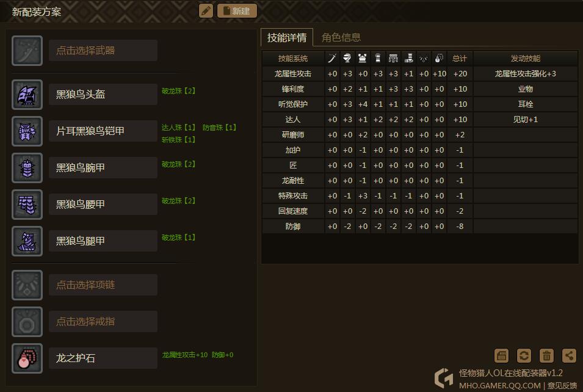
Task: Click the weapon column header icon
Action: [x=332, y=59]
